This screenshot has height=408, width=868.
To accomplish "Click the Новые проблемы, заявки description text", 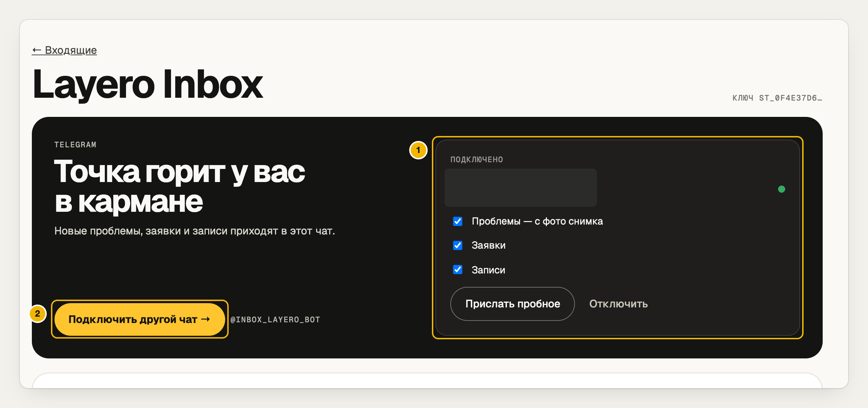I will [x=195, y=231].
